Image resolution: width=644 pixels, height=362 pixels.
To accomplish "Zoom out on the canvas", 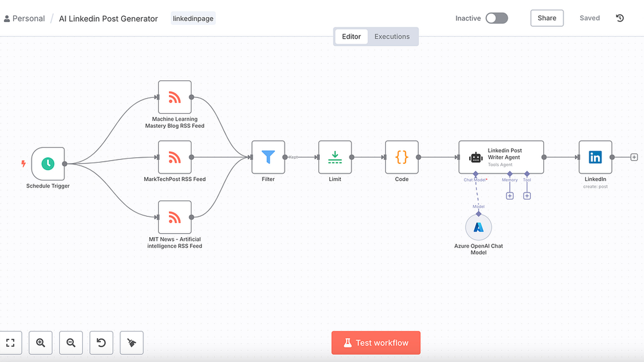I will click(x=71, y=343).
